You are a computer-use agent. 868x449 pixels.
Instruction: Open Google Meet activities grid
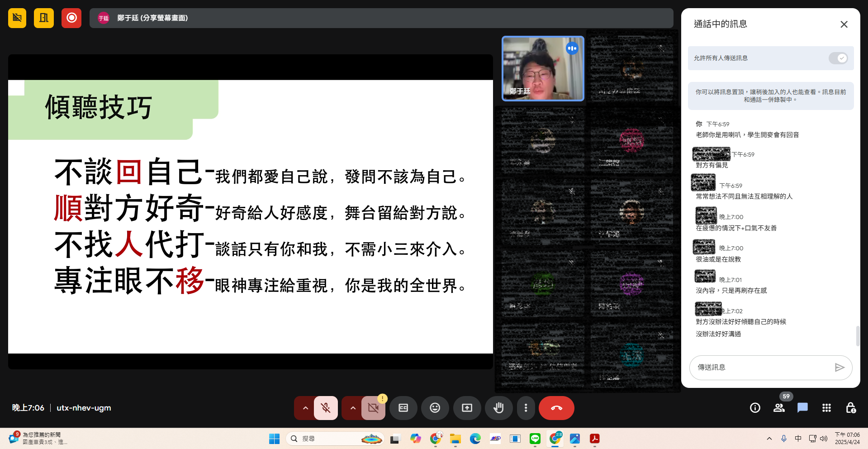826,408
